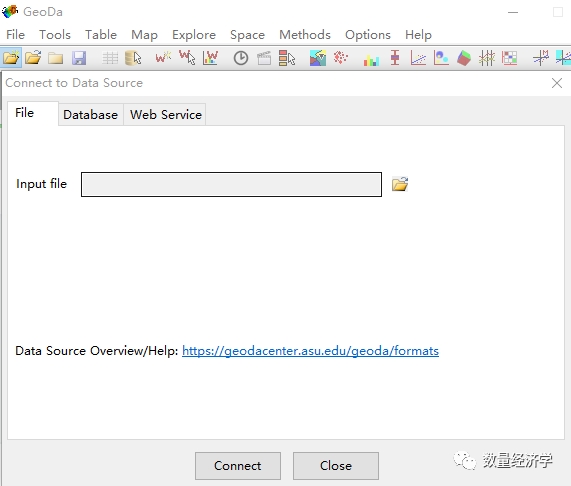571x486 pixels.
Task: Open the Time editor clock icon
Action: [x=241, y=58]
